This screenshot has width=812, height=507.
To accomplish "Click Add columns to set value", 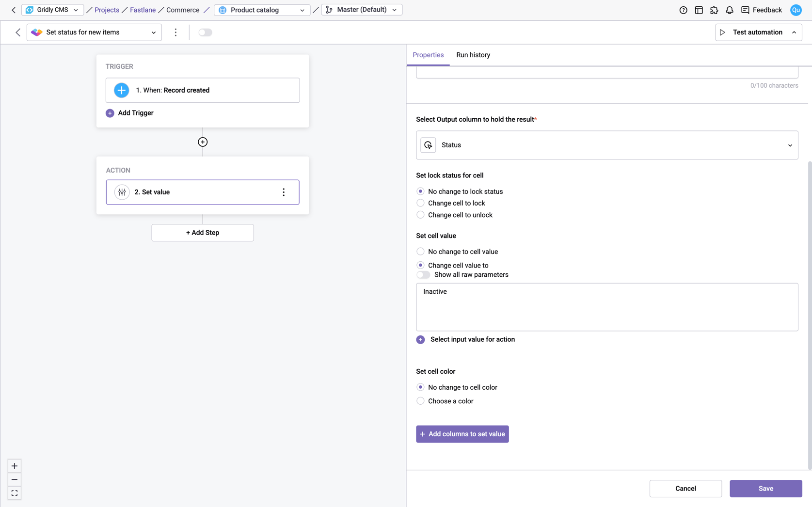I will point(462,434).
